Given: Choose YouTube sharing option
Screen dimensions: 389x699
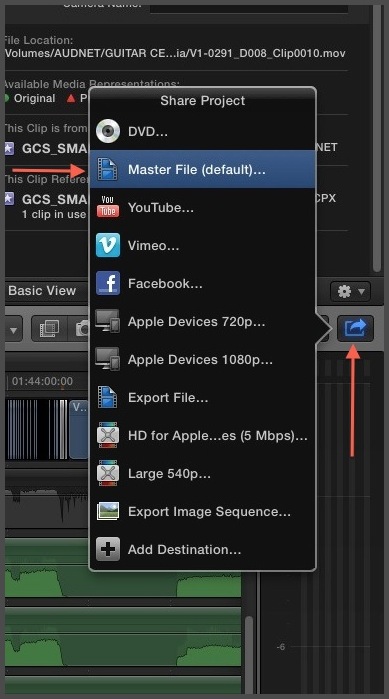Looking at the screenshot, I should pos(202,207).
